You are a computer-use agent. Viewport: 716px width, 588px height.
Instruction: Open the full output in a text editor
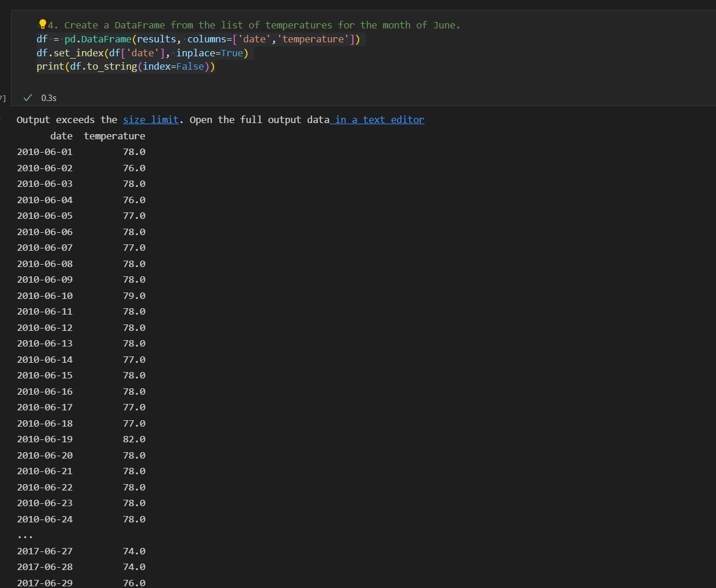click(378, 120)
